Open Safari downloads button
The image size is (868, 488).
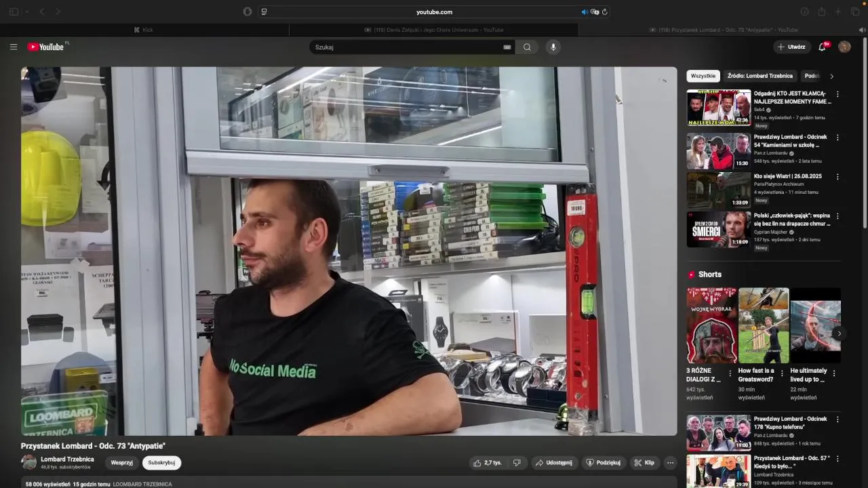coord(805,12)
